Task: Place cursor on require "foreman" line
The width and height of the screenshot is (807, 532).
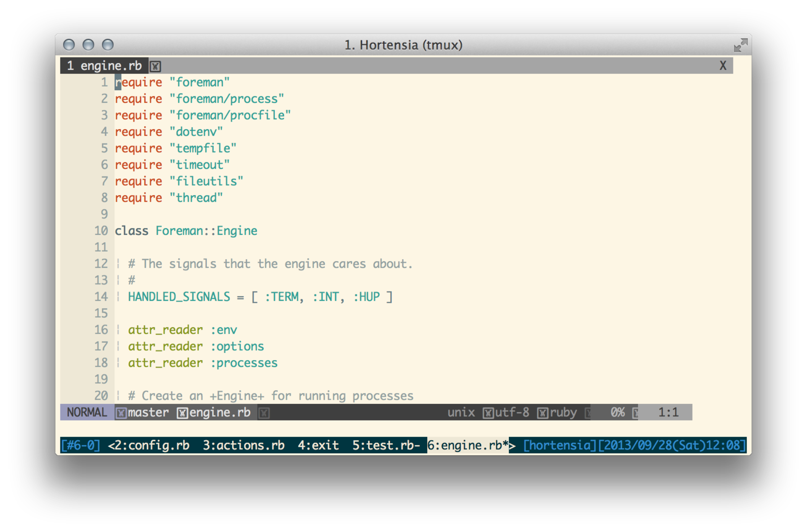Action: (x=172, y=82)
